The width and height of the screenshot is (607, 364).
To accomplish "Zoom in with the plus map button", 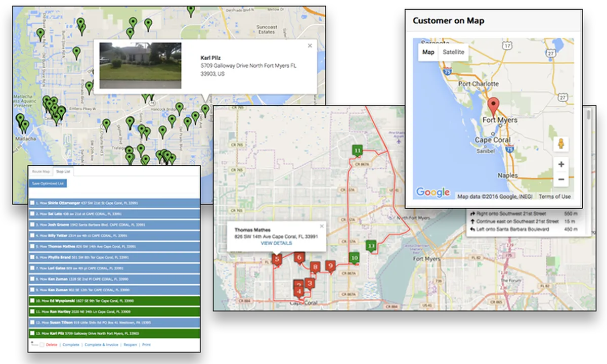I will 561,164.
